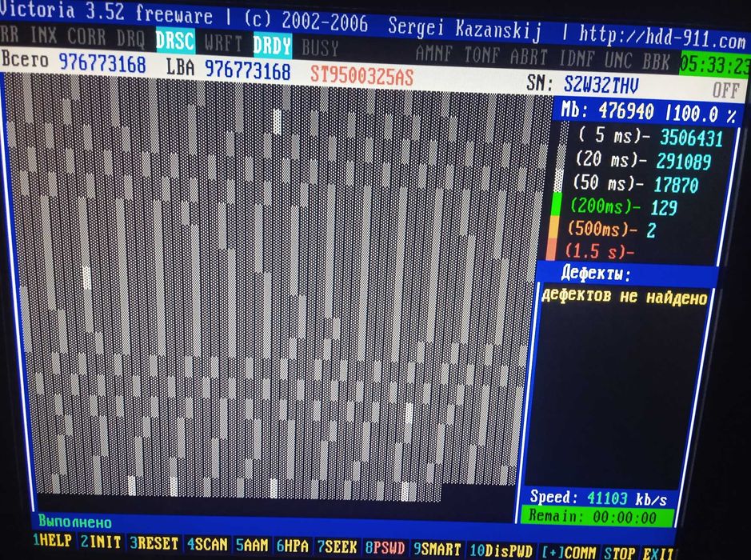Image resolution: width=751 pixels, height=560 pixels.
Task: Click the red (1.5 s) legend row
Action: 600,250
